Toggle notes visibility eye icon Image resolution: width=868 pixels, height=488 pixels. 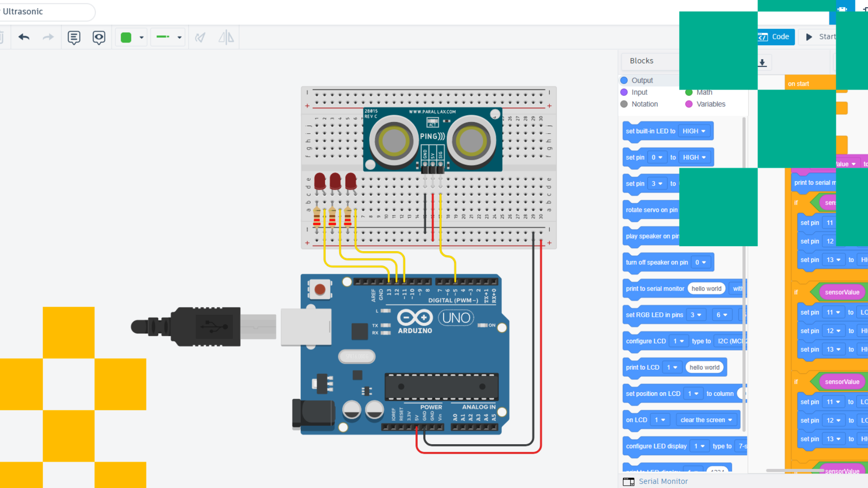pyautogui.click(x=99, y=38)
